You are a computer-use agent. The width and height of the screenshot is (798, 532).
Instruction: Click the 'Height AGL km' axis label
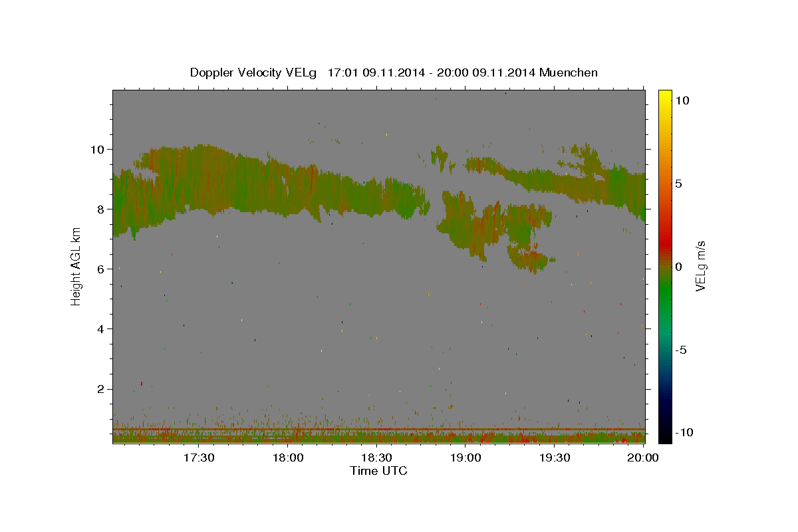[x=76, y=265]
